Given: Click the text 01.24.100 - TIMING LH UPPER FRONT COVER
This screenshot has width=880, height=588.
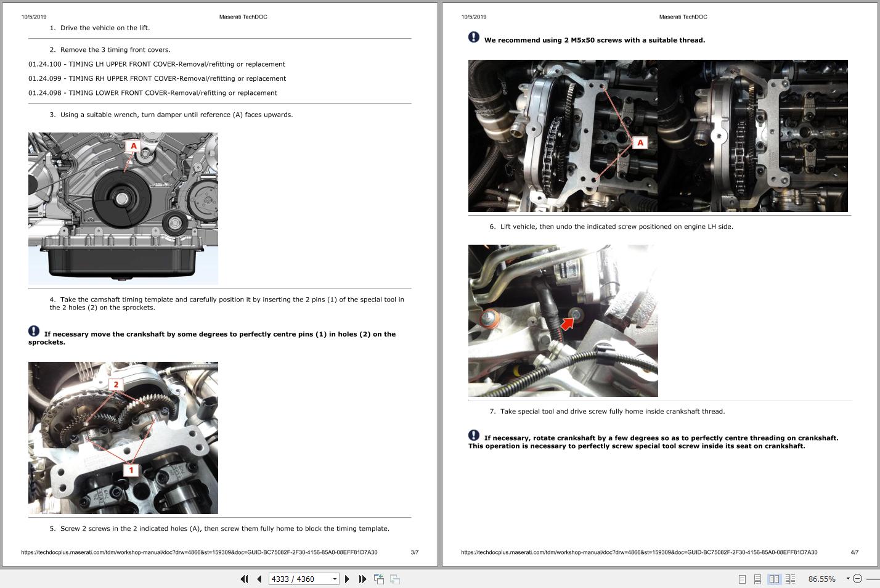Looking at the screenshot, I should tap(157, 64).
